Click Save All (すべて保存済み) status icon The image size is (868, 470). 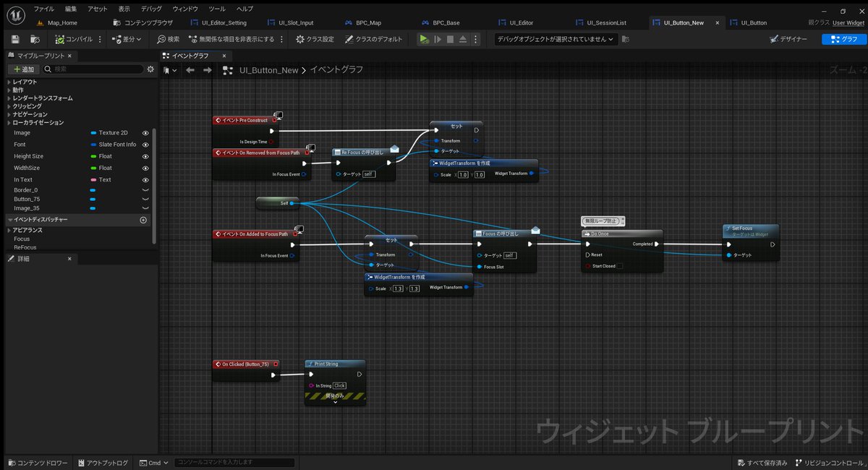[x=761, y=463]
